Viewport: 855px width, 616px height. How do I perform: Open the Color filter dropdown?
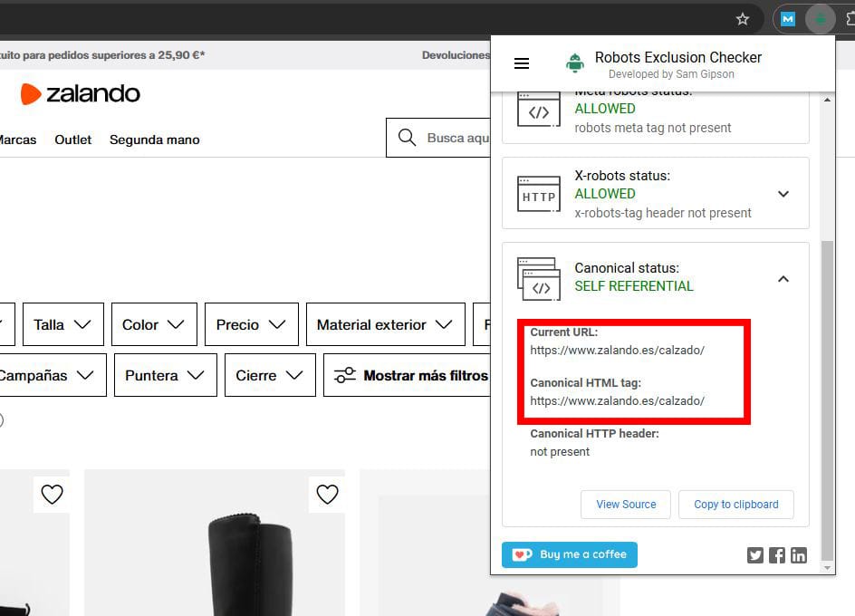(154, 324)
